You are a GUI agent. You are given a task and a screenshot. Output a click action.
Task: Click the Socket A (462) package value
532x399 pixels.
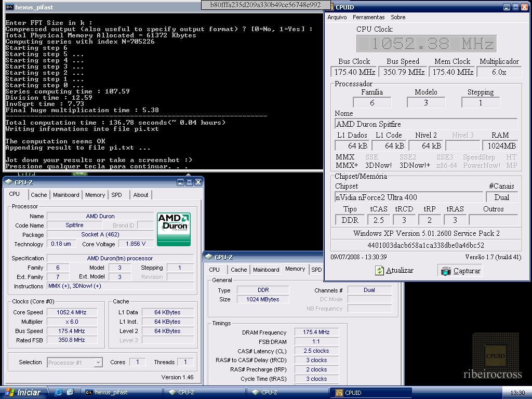[x=100, y=234]
